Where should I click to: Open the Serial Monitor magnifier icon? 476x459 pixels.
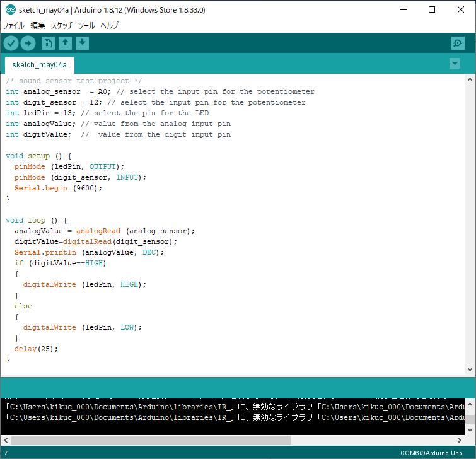pos(458,43)
